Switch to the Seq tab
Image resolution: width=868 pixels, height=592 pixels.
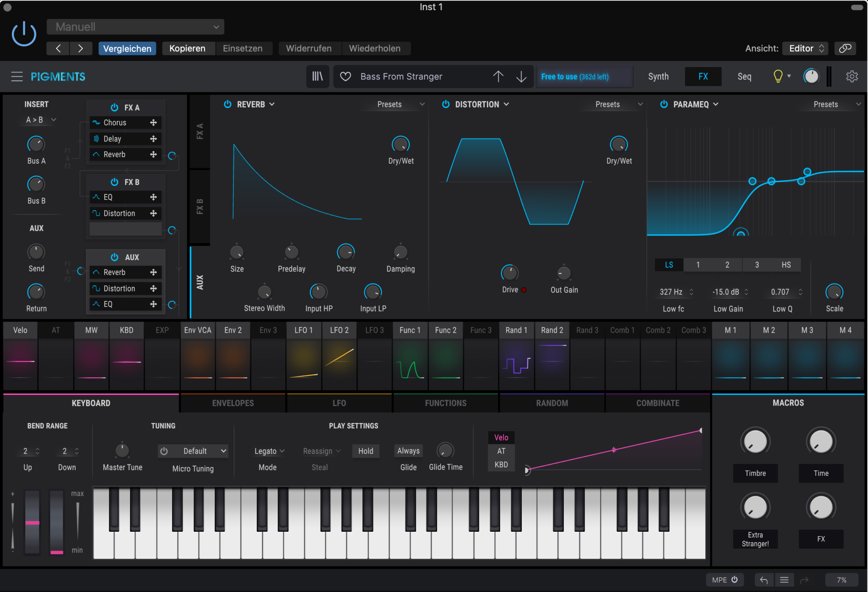point(744,77)
